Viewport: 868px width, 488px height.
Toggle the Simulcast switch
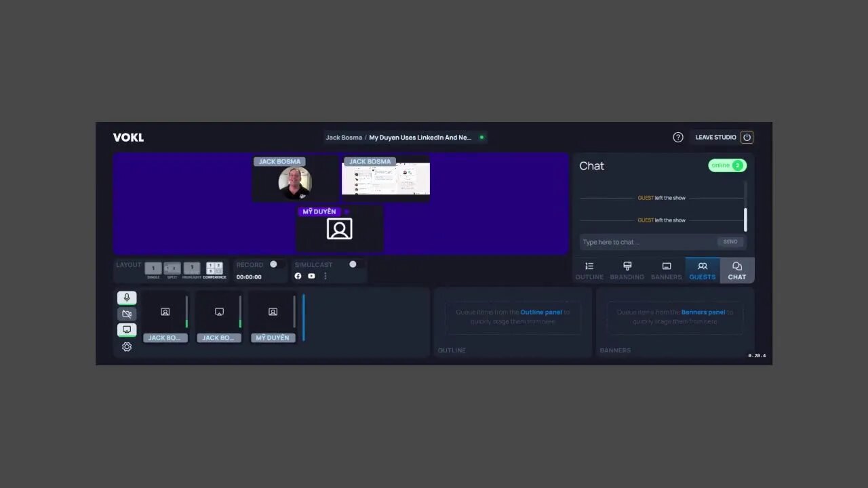click(356, 264)
